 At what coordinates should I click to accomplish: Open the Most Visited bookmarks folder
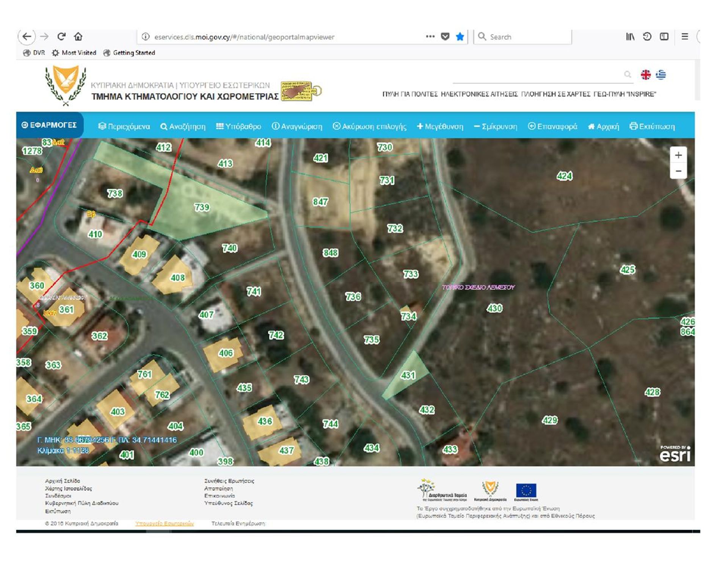coord(74,53)
